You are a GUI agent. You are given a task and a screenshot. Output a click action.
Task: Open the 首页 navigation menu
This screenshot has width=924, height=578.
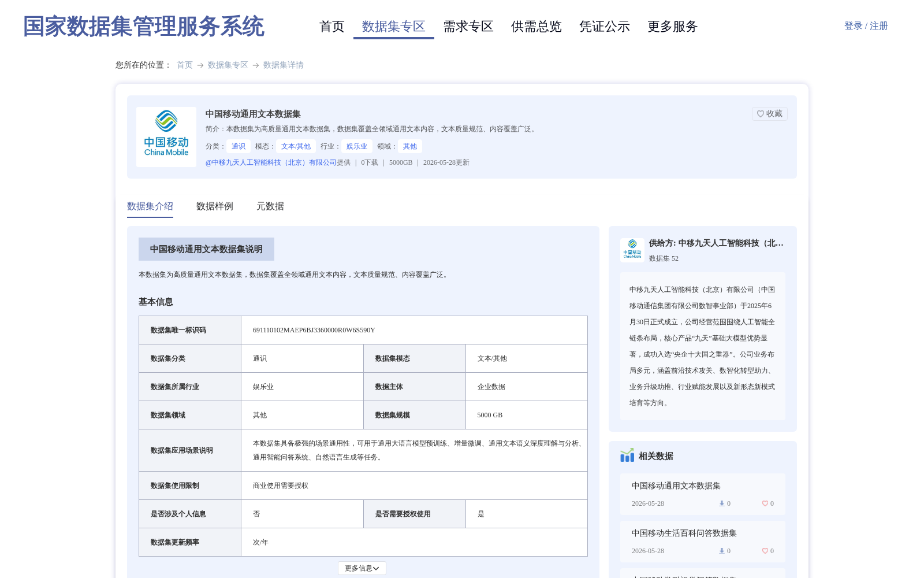click(332, 27)
